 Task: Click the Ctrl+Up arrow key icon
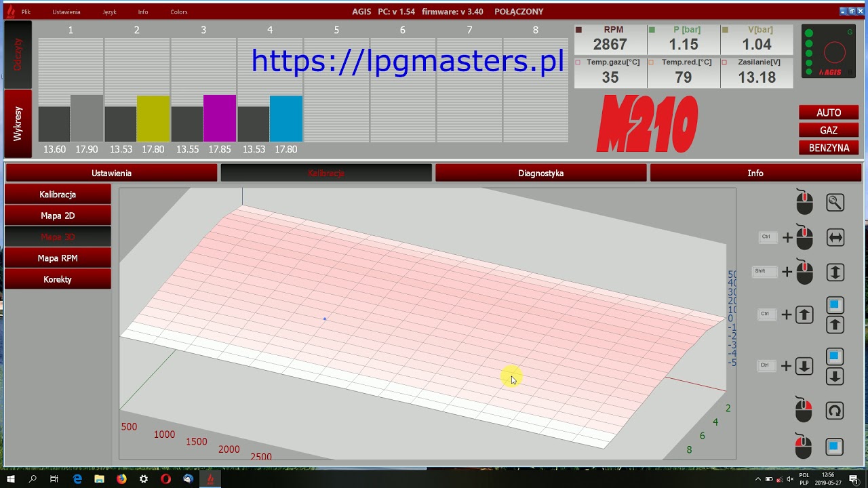click(x=804, y=314)
